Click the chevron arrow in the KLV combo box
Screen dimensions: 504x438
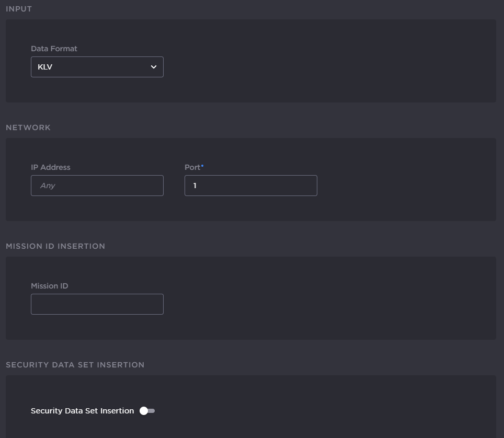[x=154, y=67]
